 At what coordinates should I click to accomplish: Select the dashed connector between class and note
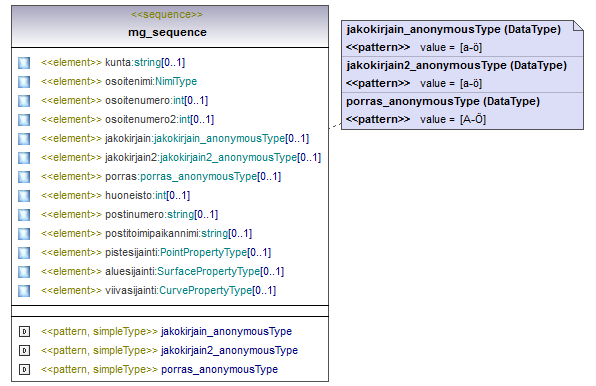(335, 126)
